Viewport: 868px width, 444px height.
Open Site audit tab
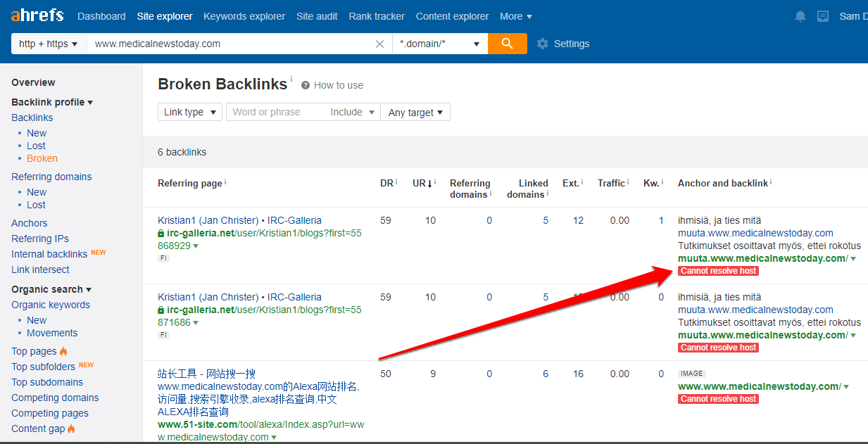tap(317, 16)
